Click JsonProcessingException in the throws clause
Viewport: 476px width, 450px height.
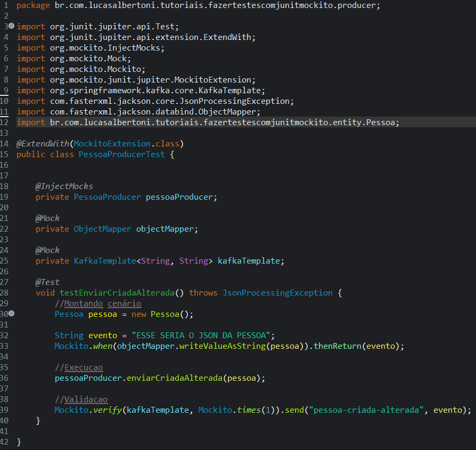tap(278, 292)
